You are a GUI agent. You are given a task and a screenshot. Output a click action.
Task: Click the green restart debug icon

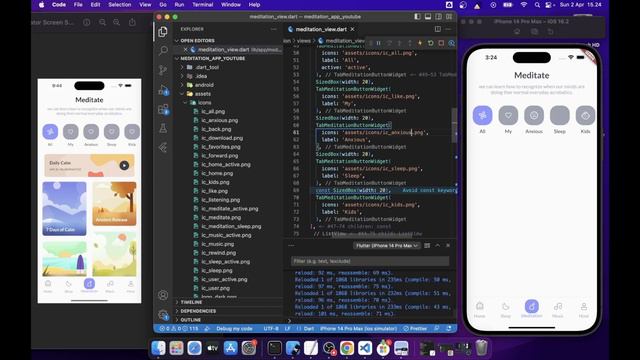pyautogui.click(x=430, y=43)
